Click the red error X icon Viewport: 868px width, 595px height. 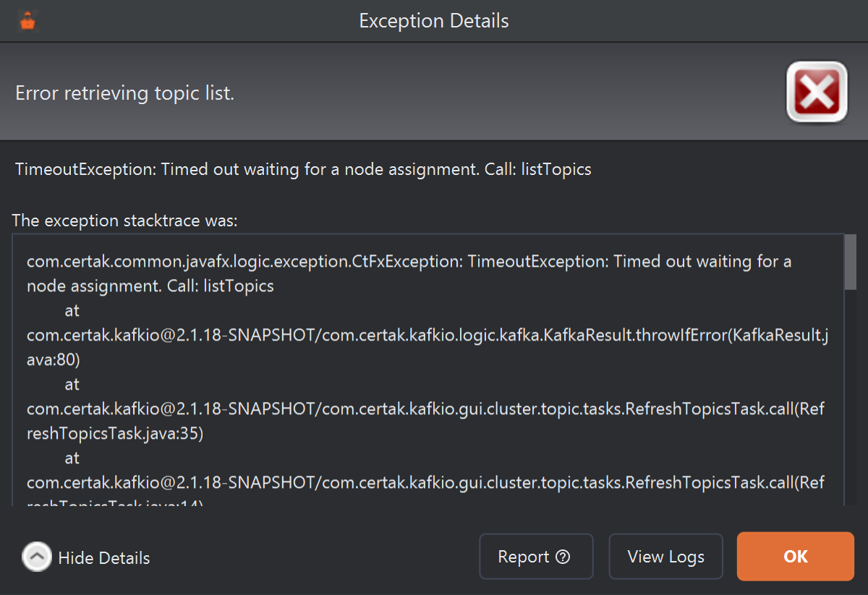(x=817, y=92)
